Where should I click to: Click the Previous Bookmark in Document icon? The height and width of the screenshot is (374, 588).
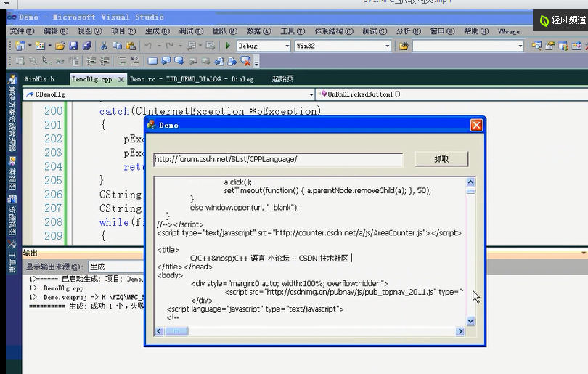click(x=219, y=61)
